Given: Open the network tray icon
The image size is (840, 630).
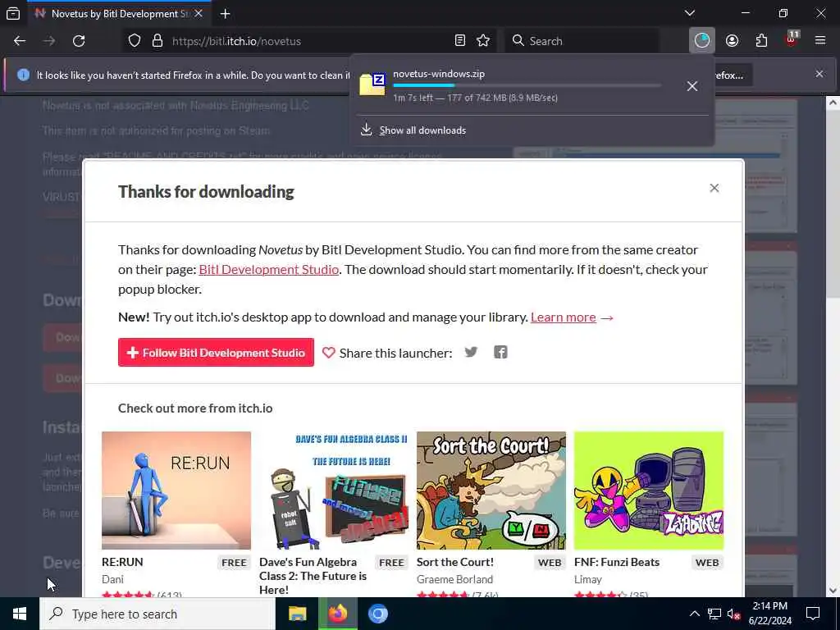Looking at the screenshot, I should 714,614.
